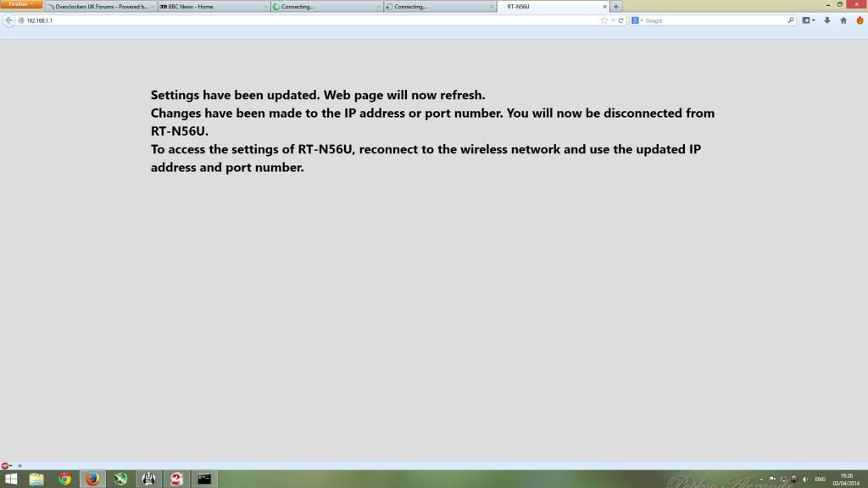The height and width of the screenshot is (488, 868).
Task: Show hidden system tray icons arrow
Action: coord(761,480)
